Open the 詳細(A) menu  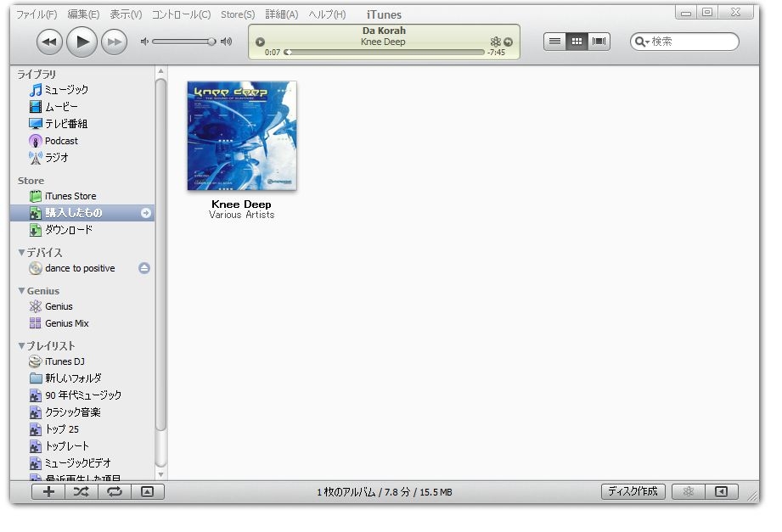282,14
